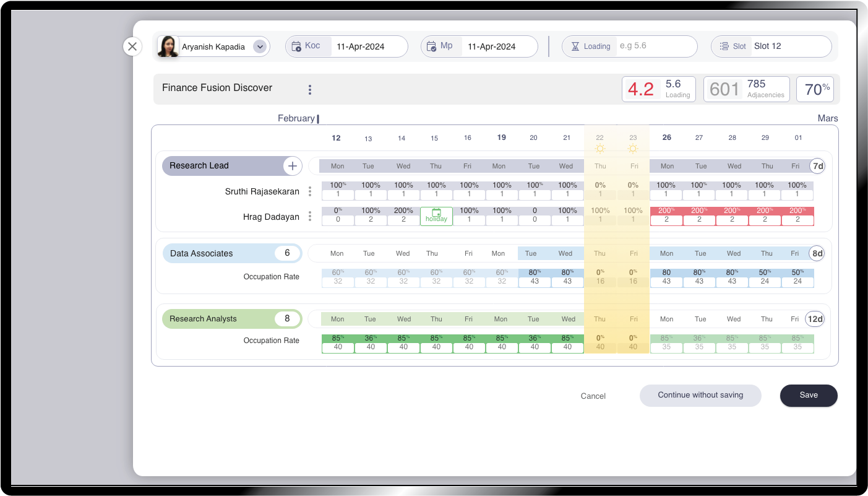Click the Save button
The height and width of the screenshot is (496, 868).
point(809,395)
